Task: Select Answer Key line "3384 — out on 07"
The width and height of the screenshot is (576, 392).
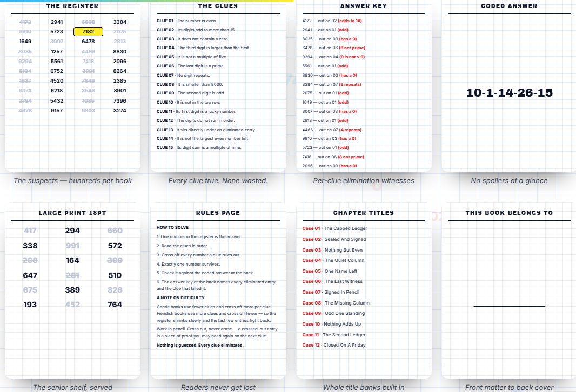Action: click(332, 84)
